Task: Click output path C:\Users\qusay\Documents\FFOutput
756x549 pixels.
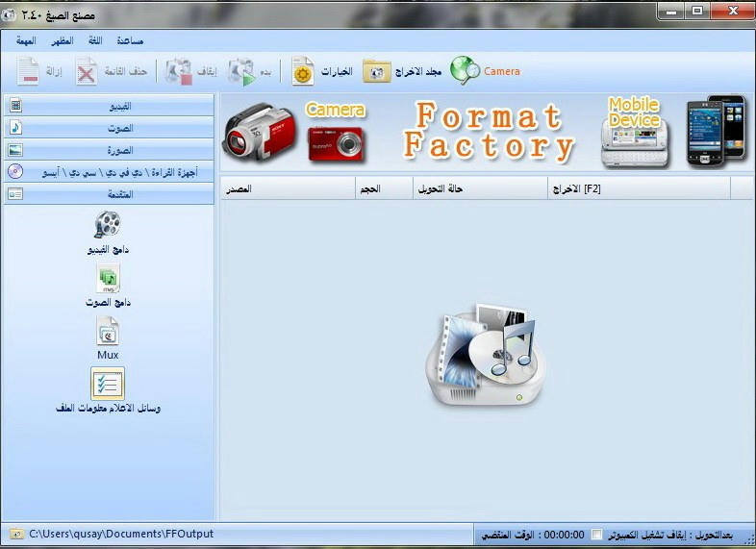Action: coord(121,534)
